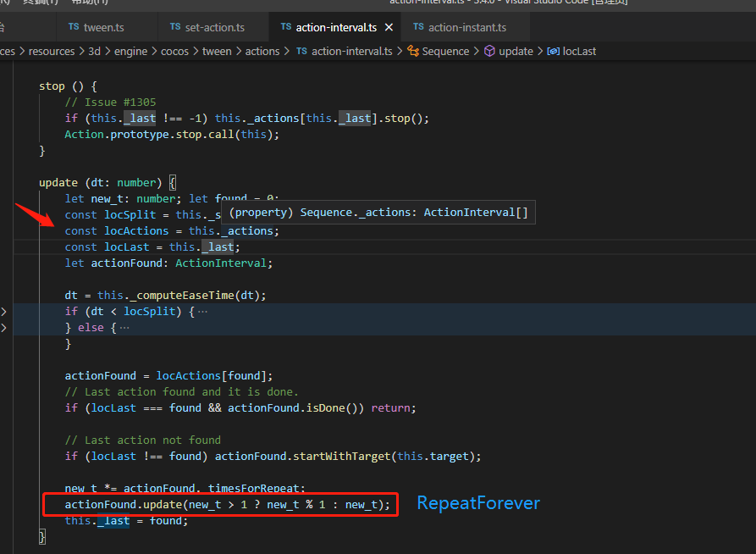Click TS icon on action-interval.ts tab
Screen dimensions: 756x554
tap(286, 26)
